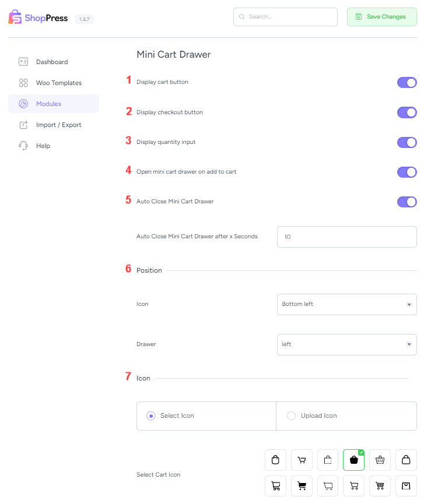The image size is (424, 504).
Task: Turn off Display checkout button
Action: coord(407,112)
